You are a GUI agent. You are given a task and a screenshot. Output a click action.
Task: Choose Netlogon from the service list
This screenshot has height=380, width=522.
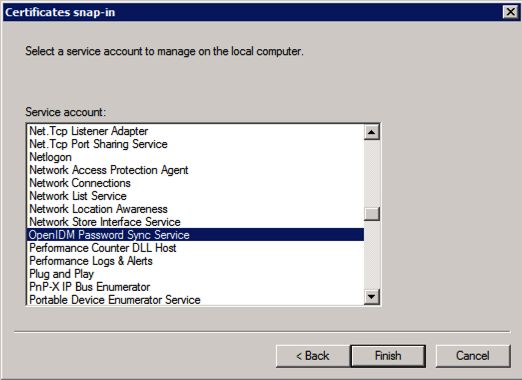click(195, 157)
